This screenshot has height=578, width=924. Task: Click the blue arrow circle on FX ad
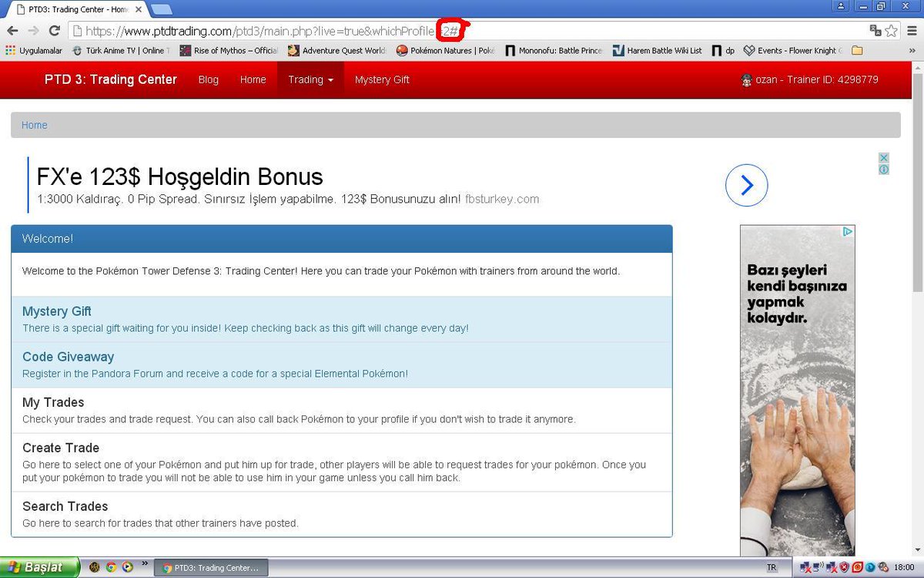(x=746, y=185)
